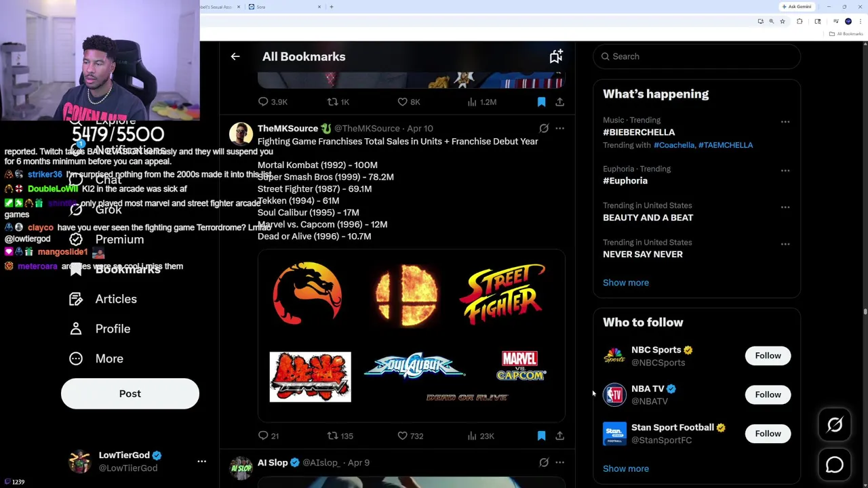Viewport: 868px width, 488px height.
Task: Click the page vertical scrollbar
Action: 865,312
